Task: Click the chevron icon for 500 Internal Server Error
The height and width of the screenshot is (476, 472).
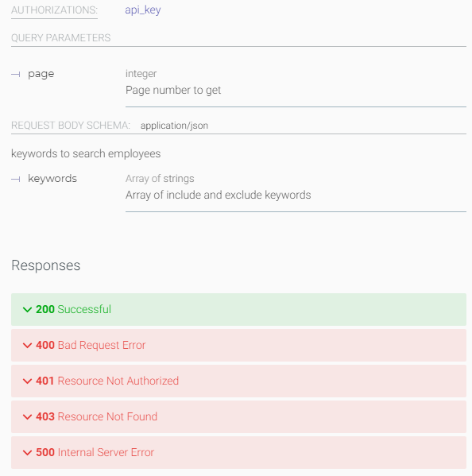Action: click(27, 453)
